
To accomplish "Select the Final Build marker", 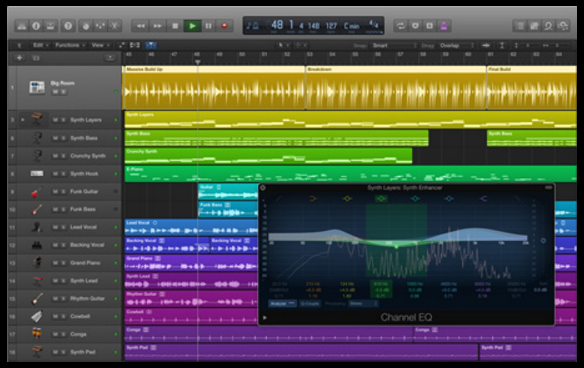I will click(532, 69).
